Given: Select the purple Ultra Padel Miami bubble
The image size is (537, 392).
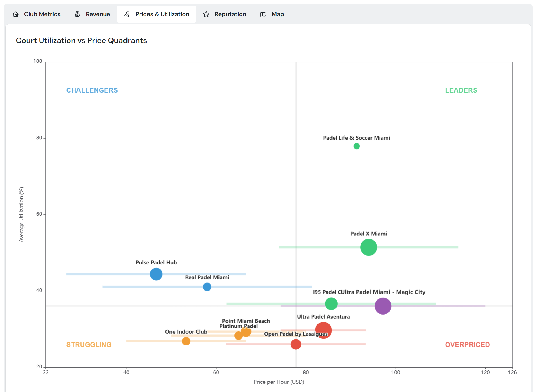Looking at the screenshot, I should [x=383, y=305].
